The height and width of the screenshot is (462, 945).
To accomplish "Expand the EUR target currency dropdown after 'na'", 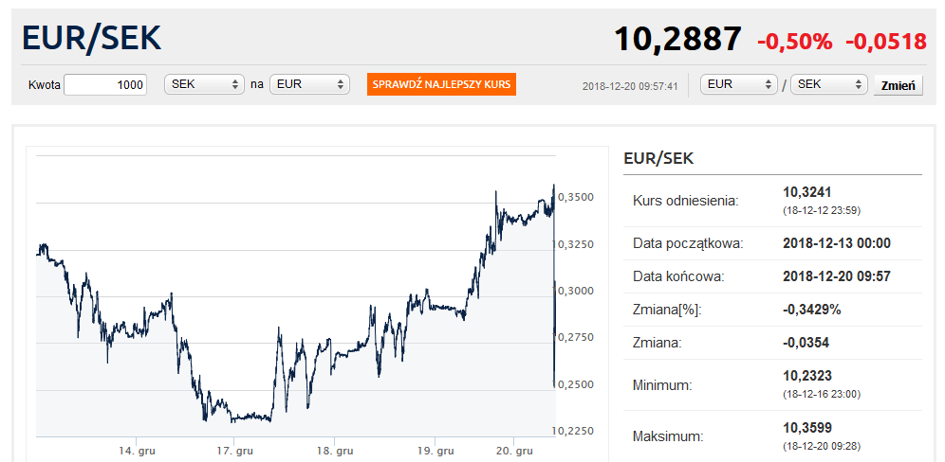I will coord(310,85).
